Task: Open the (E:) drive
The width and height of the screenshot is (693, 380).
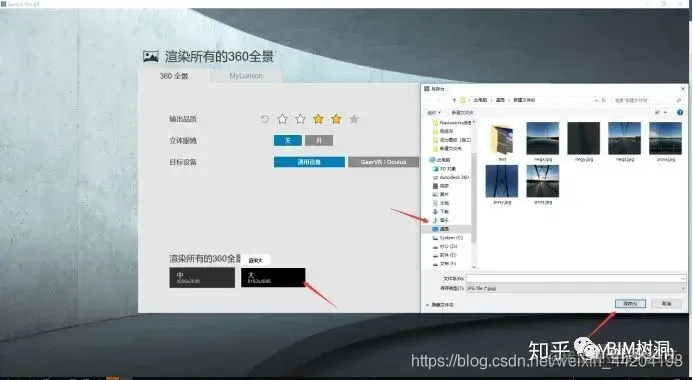Action: 445,255
